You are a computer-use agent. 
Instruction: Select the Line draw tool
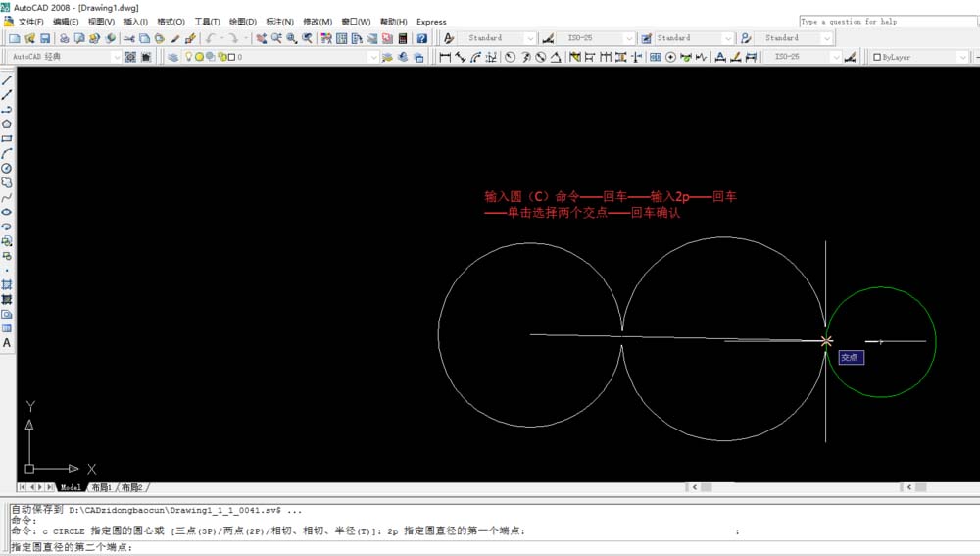point(7,80)
